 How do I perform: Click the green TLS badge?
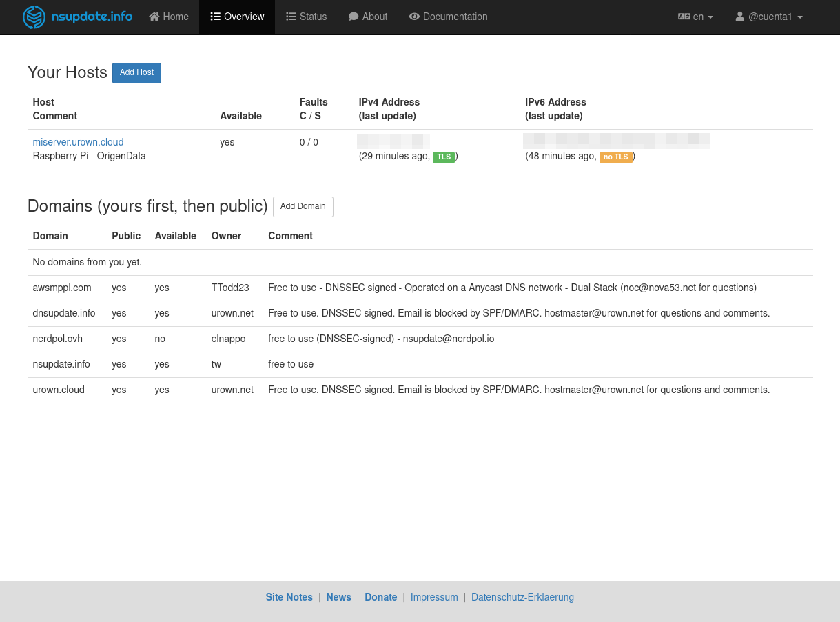(444, 157)
